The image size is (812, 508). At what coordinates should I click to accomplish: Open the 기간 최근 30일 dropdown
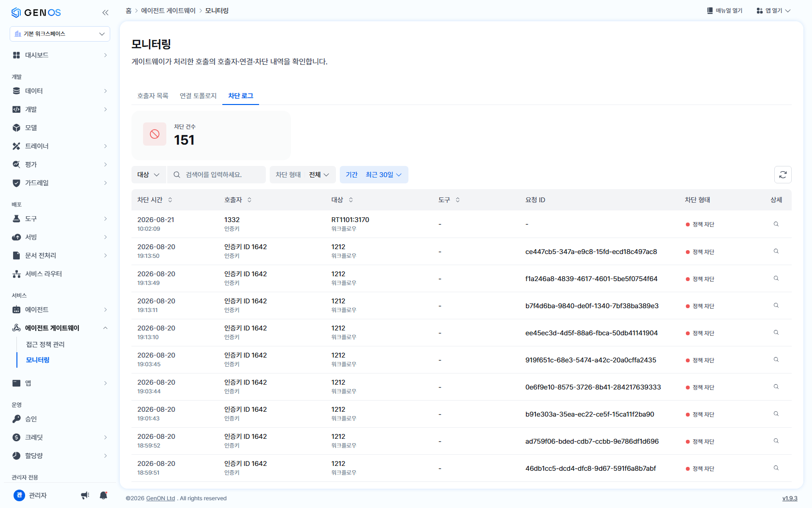374,175
